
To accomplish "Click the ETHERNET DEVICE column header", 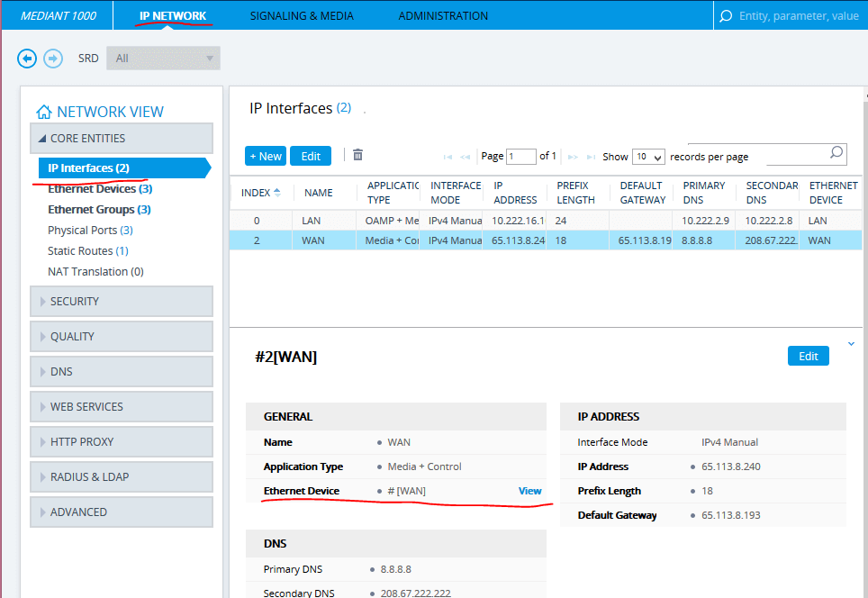I will click(833, 193).
